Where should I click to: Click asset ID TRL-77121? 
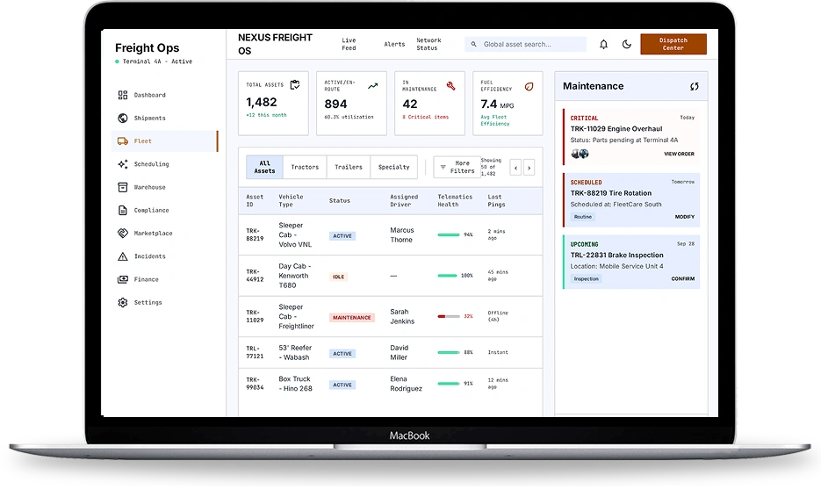pyautogui.click(x=255, y=352)
